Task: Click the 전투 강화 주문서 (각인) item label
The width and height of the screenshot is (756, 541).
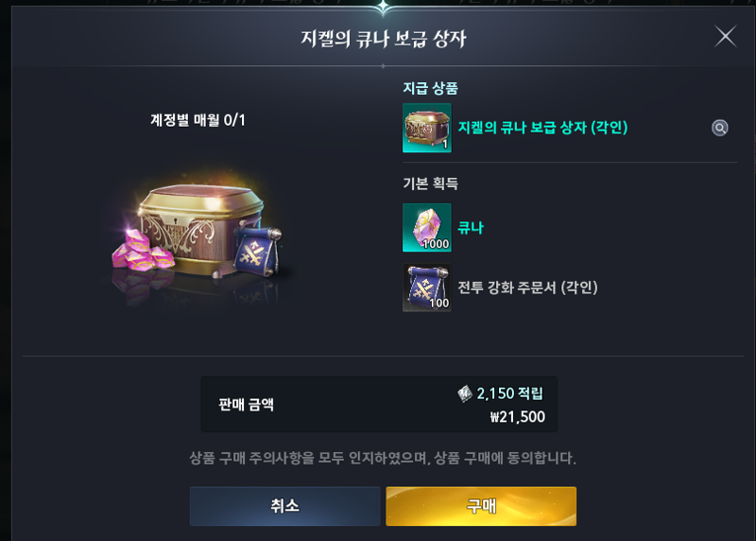Action: pos(527,288)
